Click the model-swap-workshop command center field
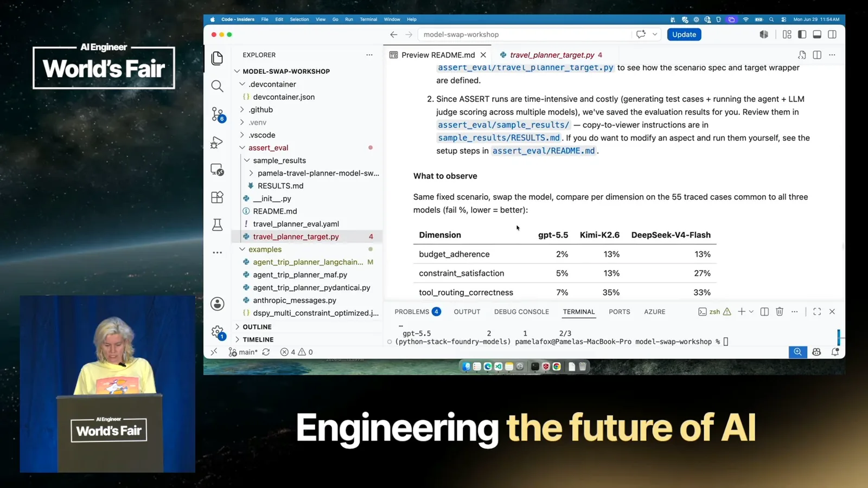Viewport: 868px width, 488px height. (x=525, y=34)
